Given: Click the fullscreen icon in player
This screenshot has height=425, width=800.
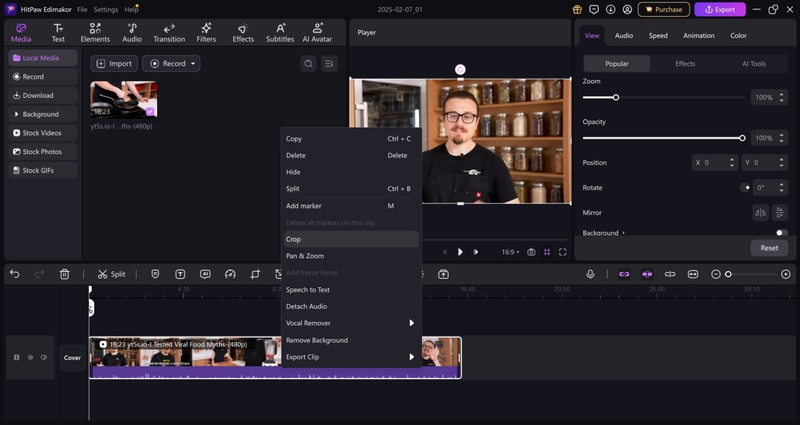Looking at the screenshot, I should (x=563, y=252).
